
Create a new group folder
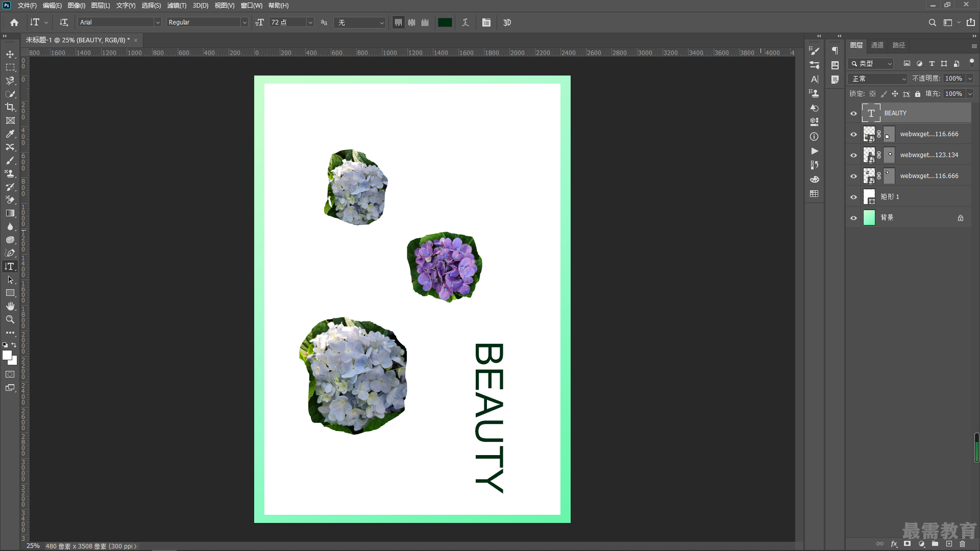[x=935, y=544]
